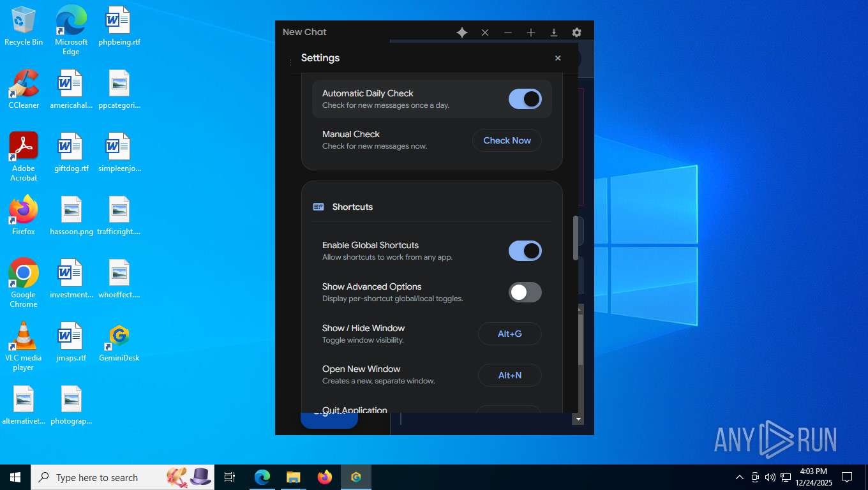The height and width of the screenshot is (490, 868).
Task: Select the VLC media player shortcut
Action: 24,346
